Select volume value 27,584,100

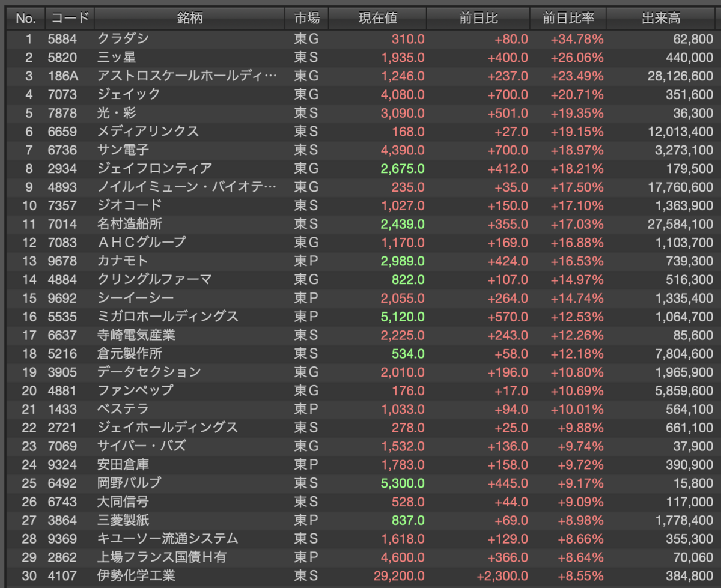point(681,224)
